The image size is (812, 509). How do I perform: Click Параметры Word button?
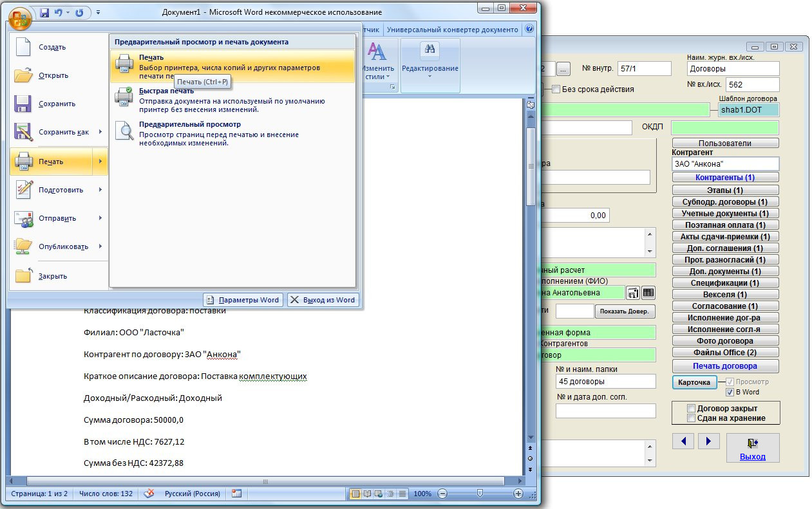coord(243,300)
